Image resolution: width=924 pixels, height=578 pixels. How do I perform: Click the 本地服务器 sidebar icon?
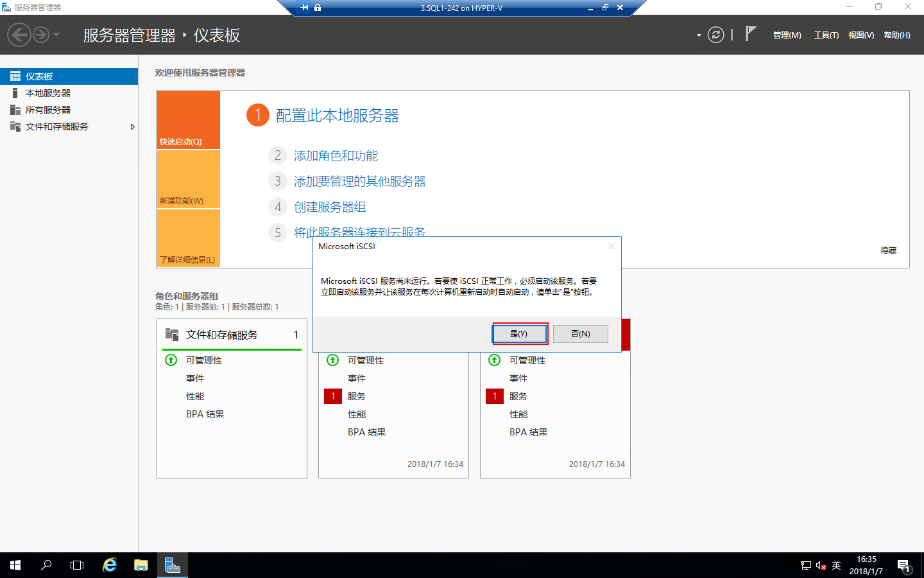coord(15,93)
